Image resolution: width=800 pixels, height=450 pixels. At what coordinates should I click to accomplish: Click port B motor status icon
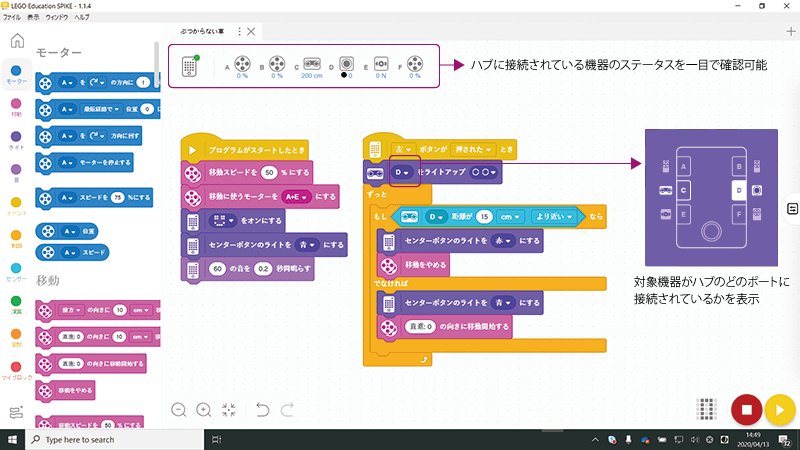[277, 64]
